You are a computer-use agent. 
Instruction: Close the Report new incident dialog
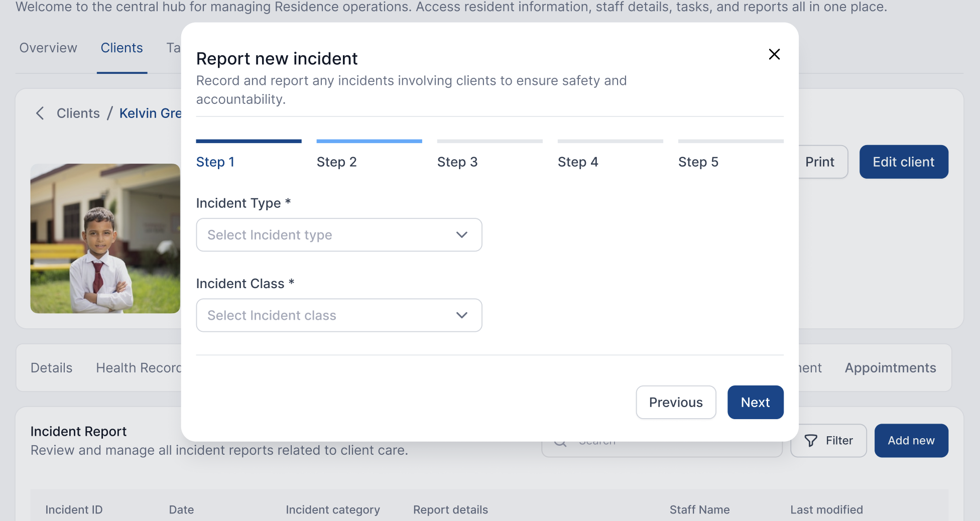click(x=774, y=54)
